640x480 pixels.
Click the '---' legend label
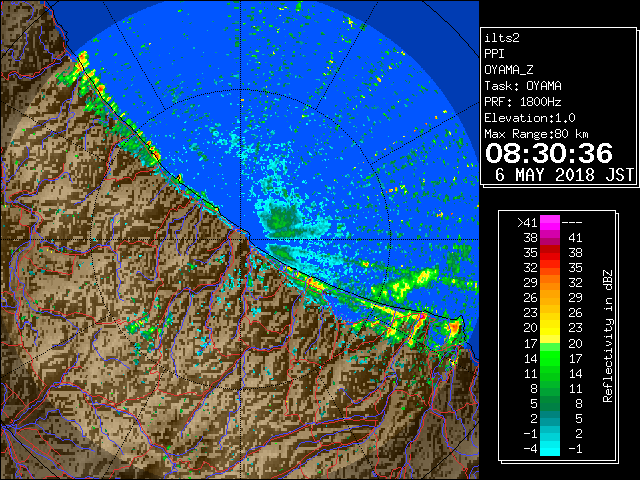[572, 222]
